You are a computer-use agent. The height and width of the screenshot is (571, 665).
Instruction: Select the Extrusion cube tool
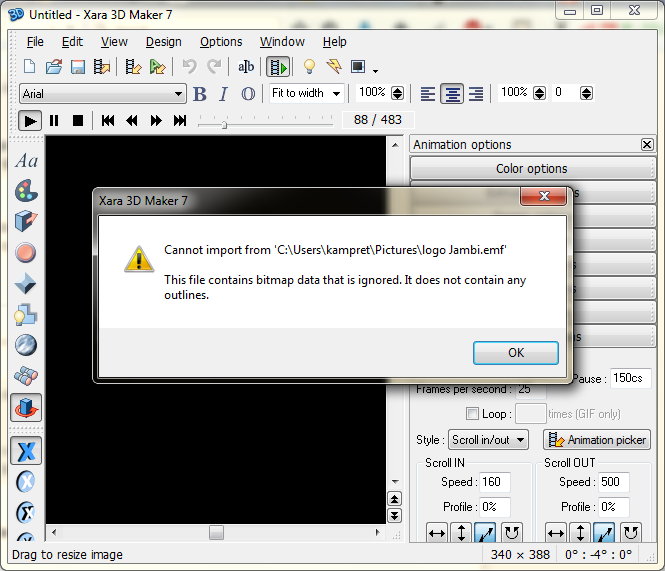26,221
